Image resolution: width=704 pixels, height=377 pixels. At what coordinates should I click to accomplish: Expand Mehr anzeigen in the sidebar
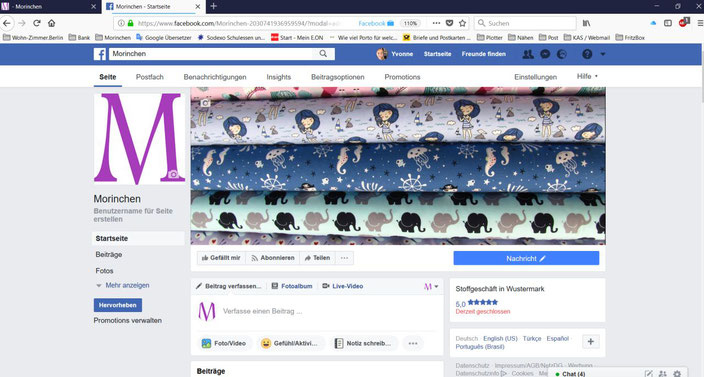(123, 285)
